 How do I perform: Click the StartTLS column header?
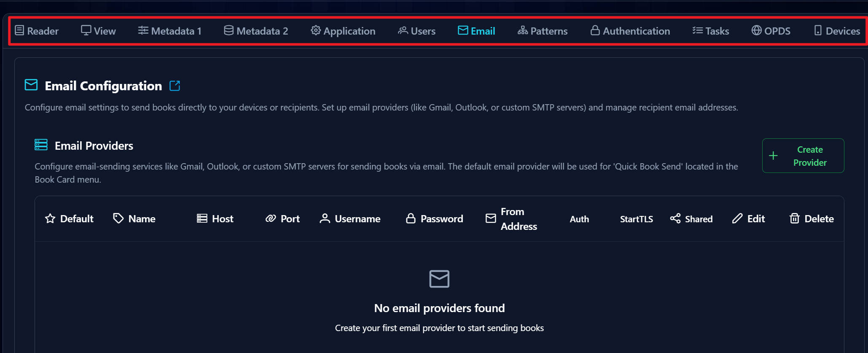point(636,219)
